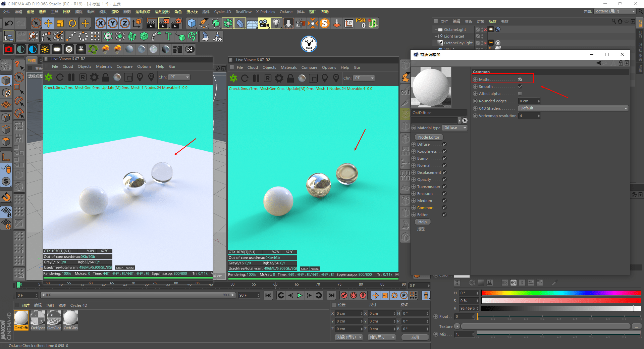Click the lock icon in right Live Viewer
Screen dimensions: 644x349
290,78
